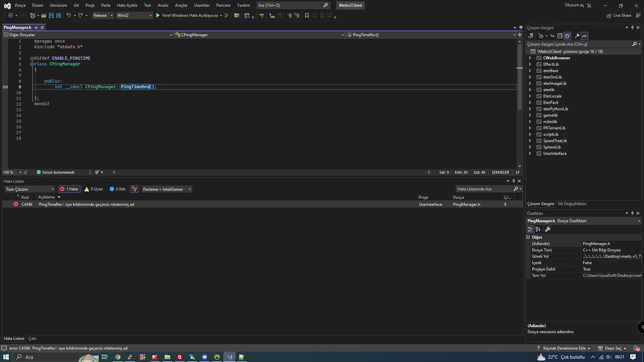Collapse all nodes in Solution Explorer
The image size is (644, 362).
coord(560,36)
